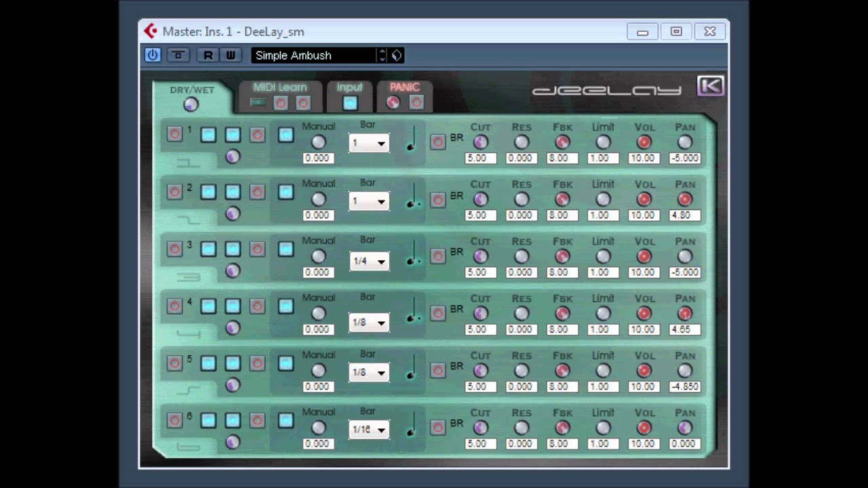Click the round pink PANIC knob
This screenshot has width=868, height=488.
pos(393,103)
